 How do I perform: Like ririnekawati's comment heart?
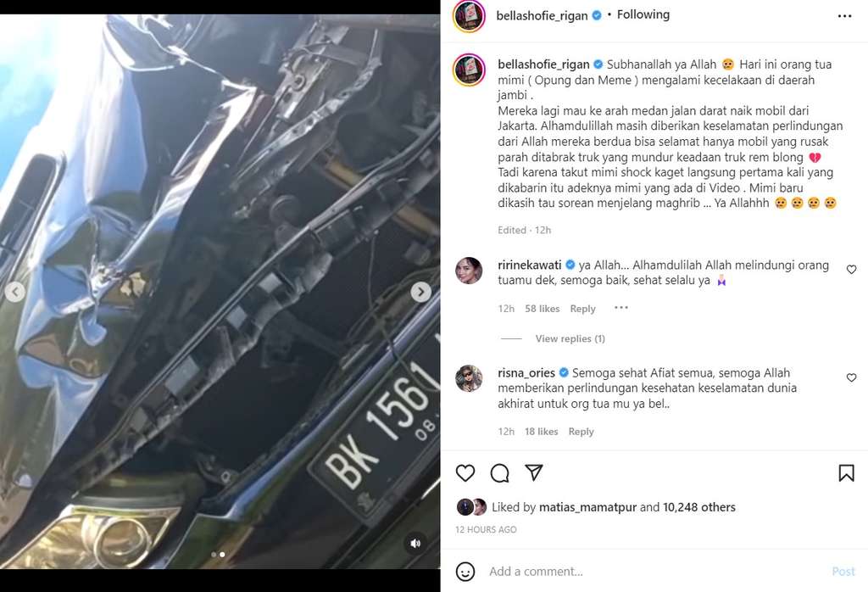point(851,270)
